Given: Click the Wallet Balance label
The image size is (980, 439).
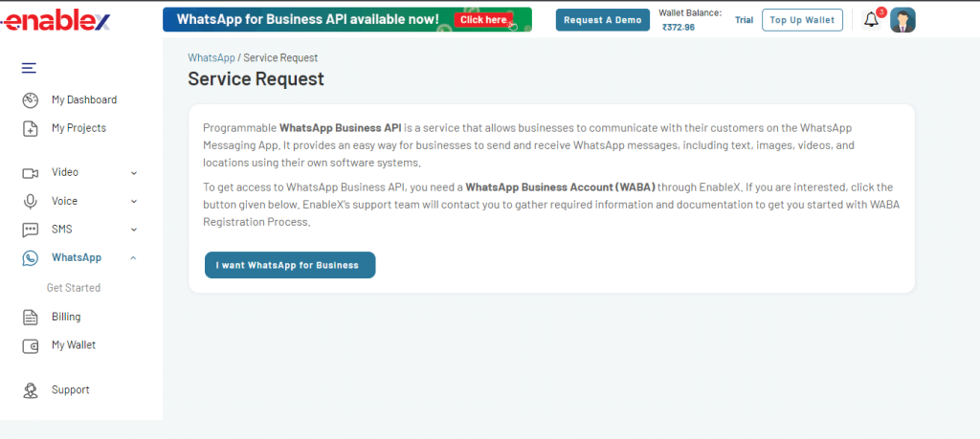Looking at the screenshot, I should coord(690,12).
